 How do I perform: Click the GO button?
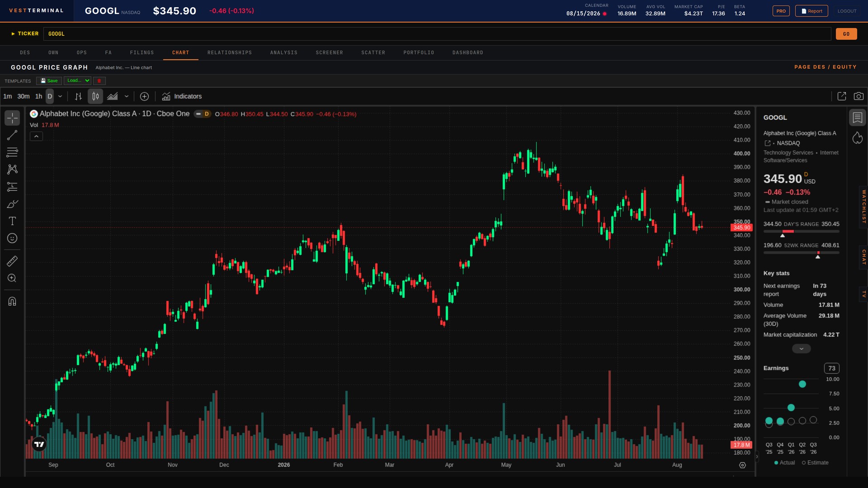tap(846, 34)
